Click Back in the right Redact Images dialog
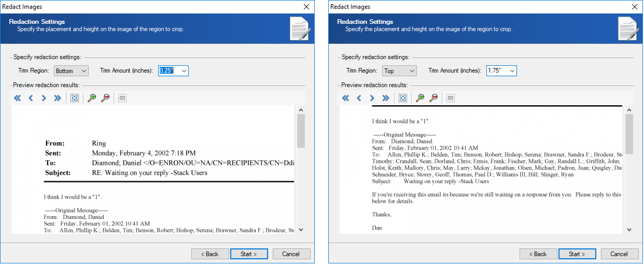This screenshot has width=644, height=265. click(x=536, y=254)
